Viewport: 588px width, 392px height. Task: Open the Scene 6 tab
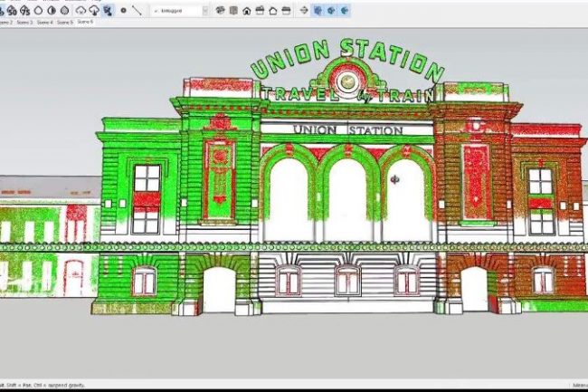(x=84, y=21)
